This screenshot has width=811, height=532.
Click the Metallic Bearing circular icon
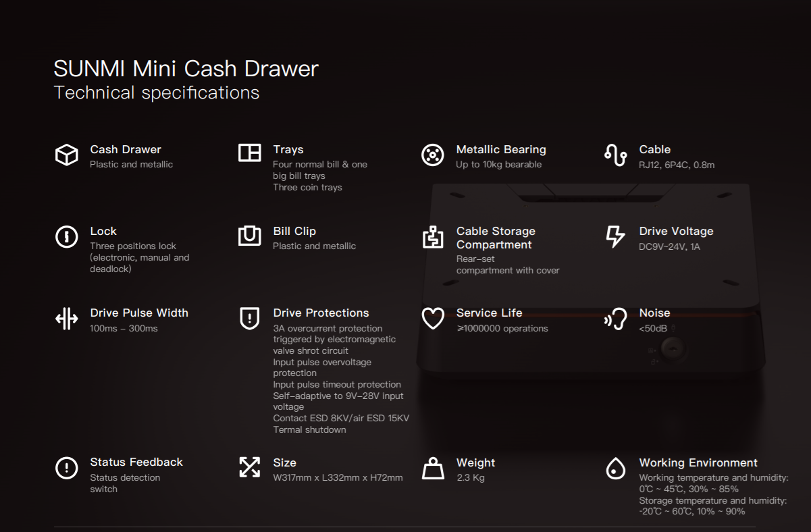[x=432, y=155]
